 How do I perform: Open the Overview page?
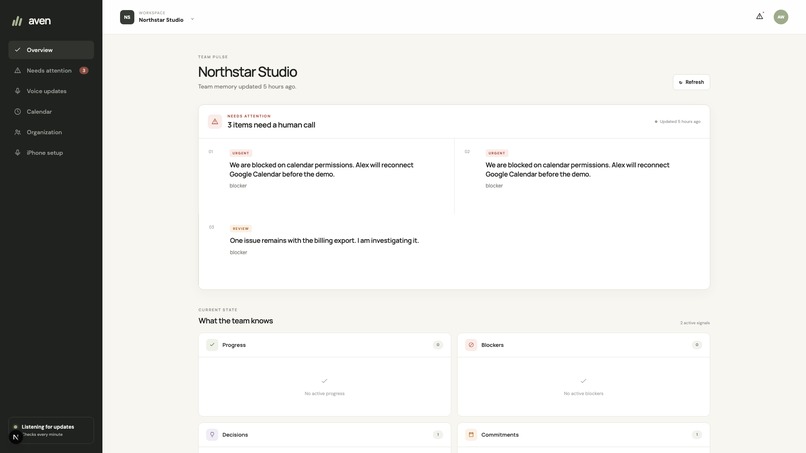[x=51, y=50]
